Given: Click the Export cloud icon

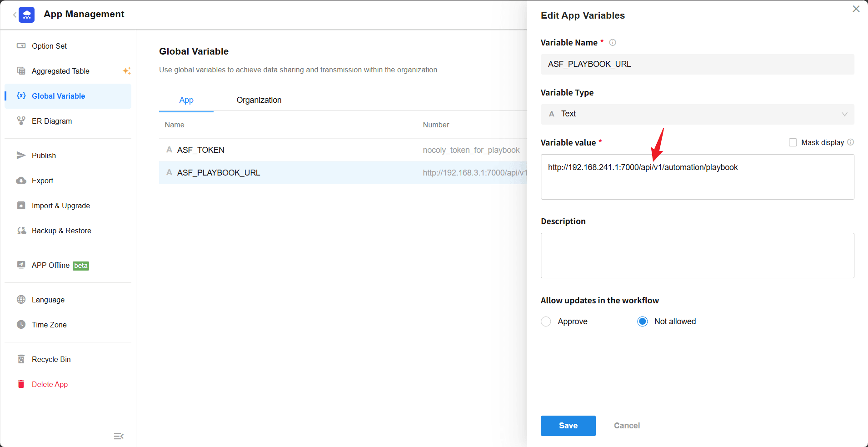Looking at the screenshot, I should pyautogui.click(x=21, y=181).
